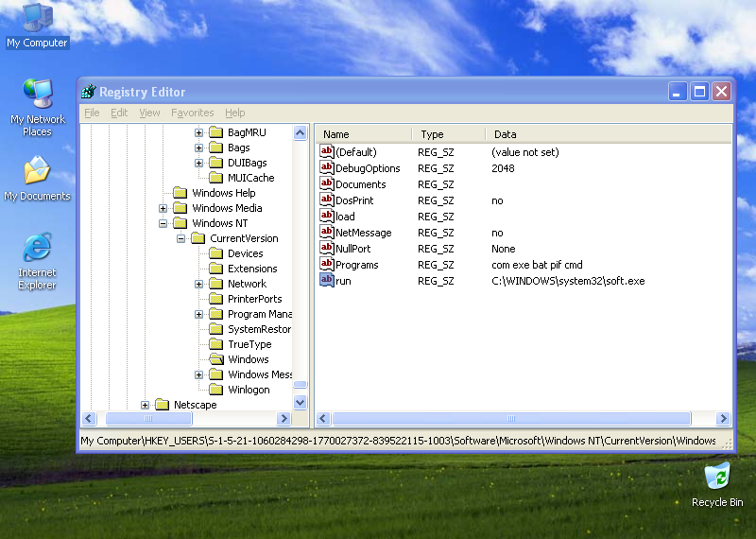Click the 'com exe bat pif cmd' data value
756x539 pixels.
point(537,265)
